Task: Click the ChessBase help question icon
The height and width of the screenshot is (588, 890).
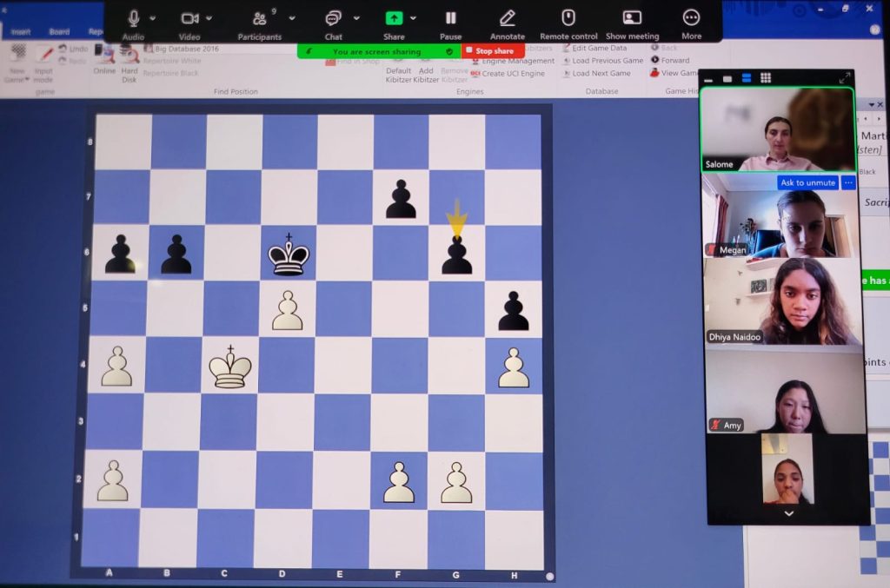Action: [874, 30]
